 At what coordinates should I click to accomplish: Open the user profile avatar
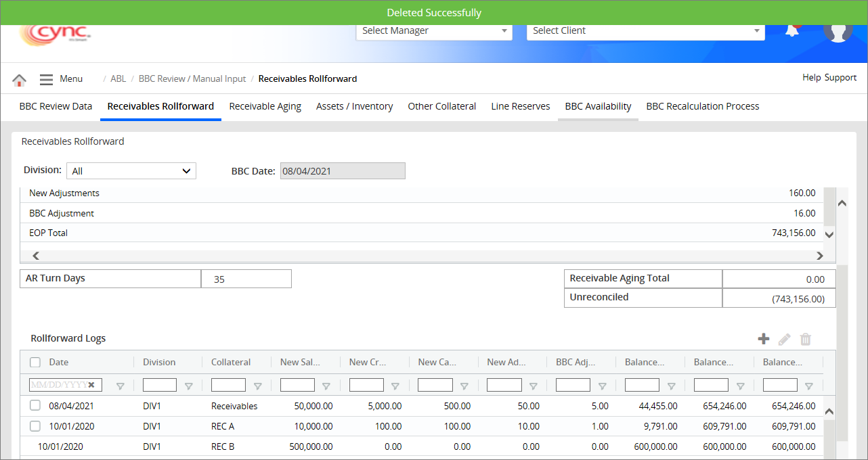click(x=838, y=30)
